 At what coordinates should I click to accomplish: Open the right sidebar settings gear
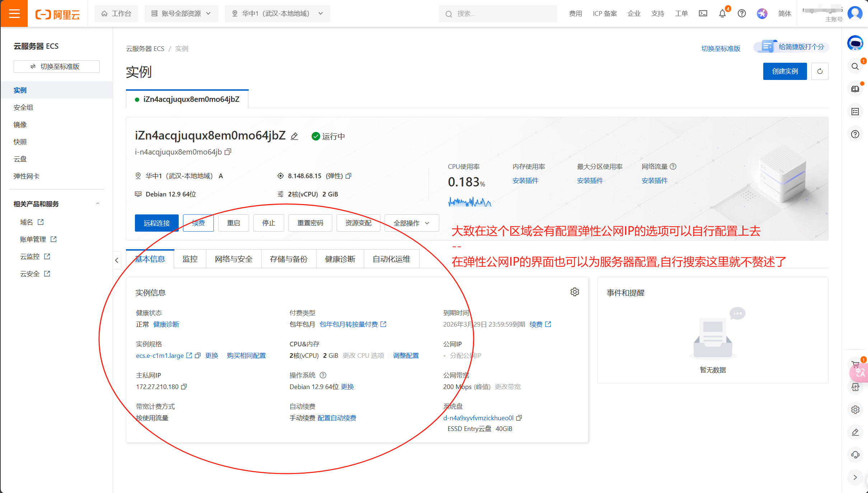(855, 409)
